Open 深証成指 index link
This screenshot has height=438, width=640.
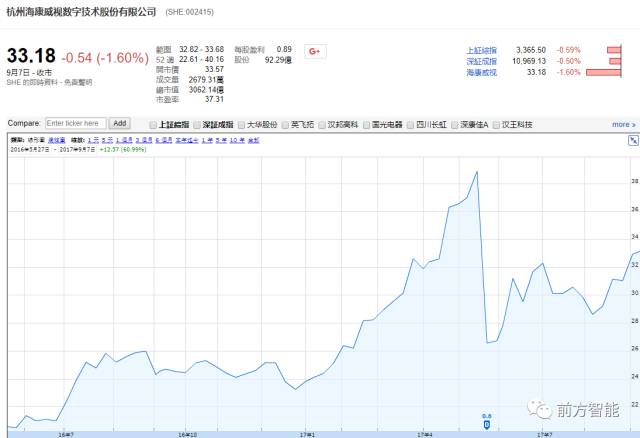coord(482,61)
